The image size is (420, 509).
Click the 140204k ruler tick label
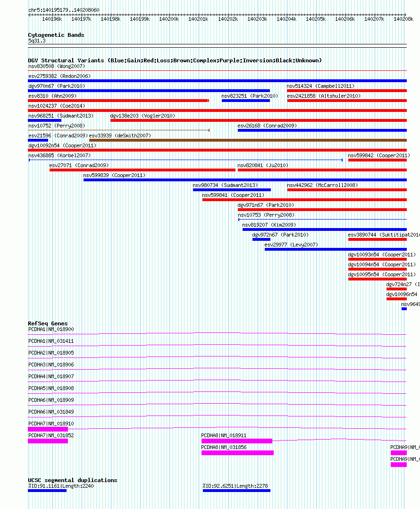click(x=286, y=19)
